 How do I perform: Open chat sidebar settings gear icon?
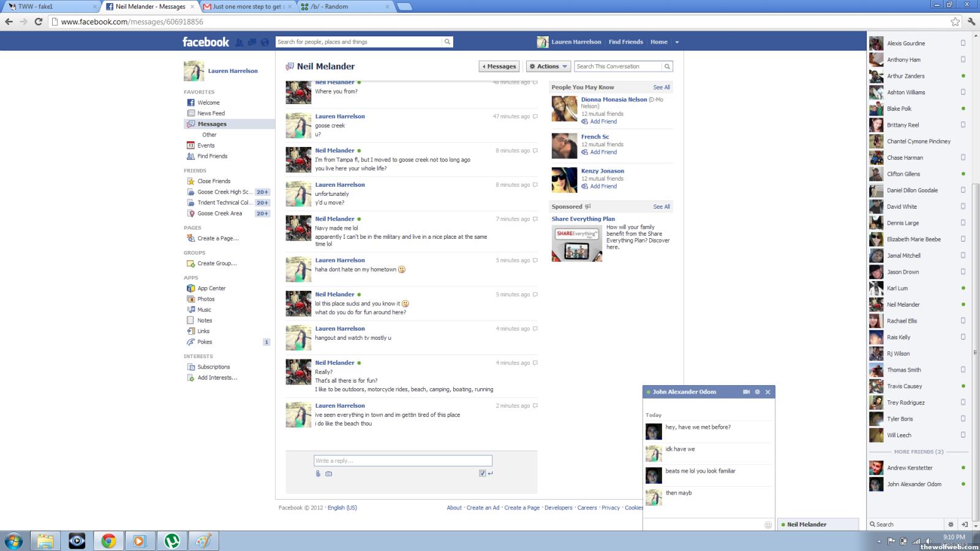(951, 524)
